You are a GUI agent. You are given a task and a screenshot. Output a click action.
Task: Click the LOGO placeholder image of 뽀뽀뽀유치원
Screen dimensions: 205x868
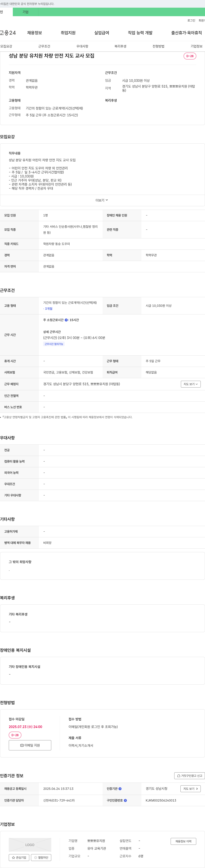pos(30,845)
